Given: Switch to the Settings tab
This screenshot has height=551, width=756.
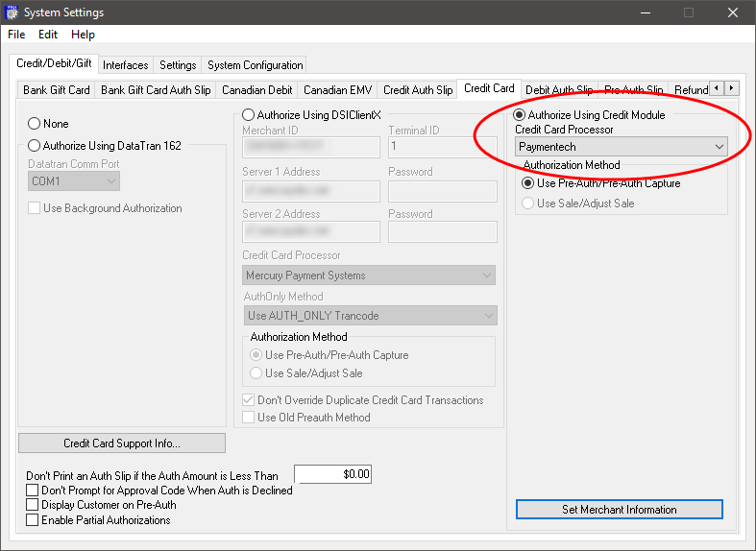Looking at the screenshot, I should 178,65.
